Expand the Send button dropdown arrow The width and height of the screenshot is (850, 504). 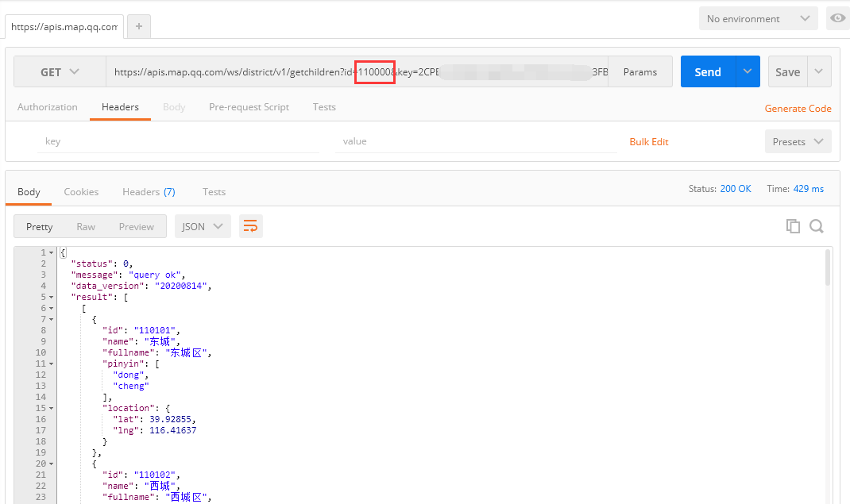[748, 72]
